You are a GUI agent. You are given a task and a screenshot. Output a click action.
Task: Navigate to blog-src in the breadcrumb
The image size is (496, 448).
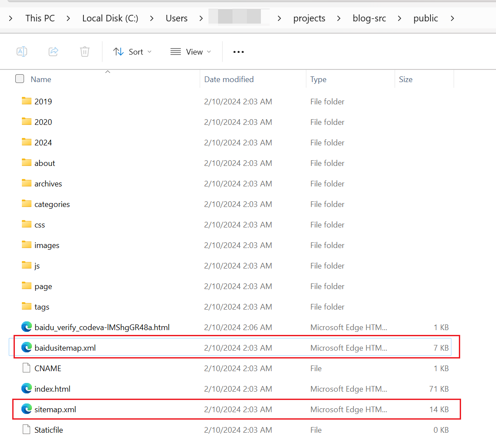(x=369, y=18)
